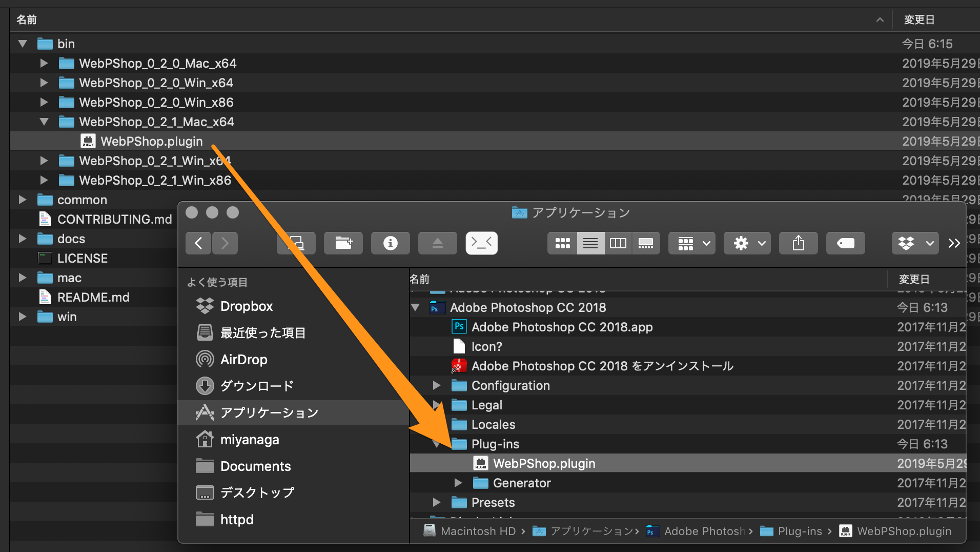This screenshot has height=552, width=980.
Task: Open Get Info with the info icon
Action: 391,243
